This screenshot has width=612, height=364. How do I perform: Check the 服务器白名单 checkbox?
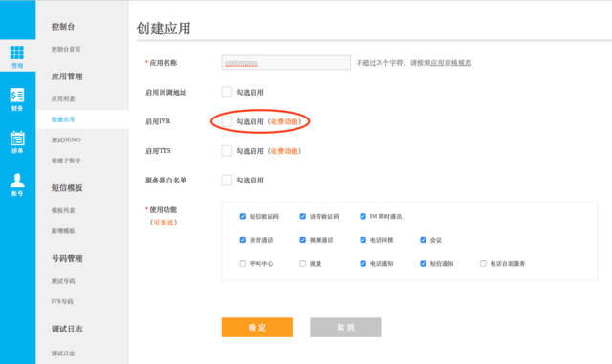227,180
